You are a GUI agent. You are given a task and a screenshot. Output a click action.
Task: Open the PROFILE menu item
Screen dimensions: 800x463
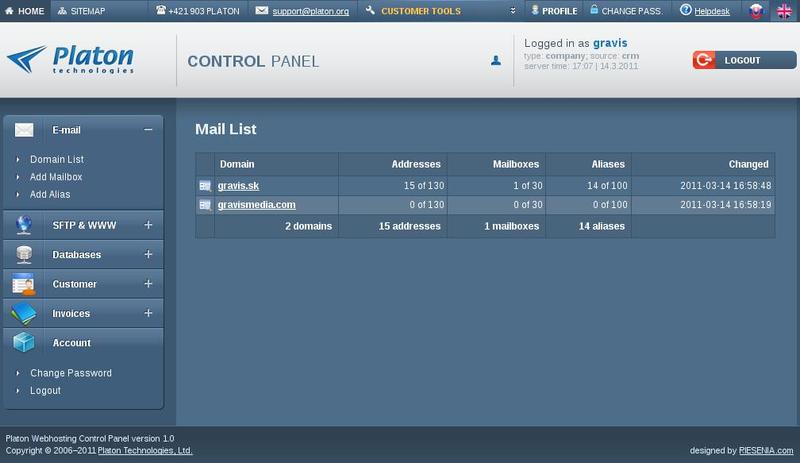pos(560,11)
